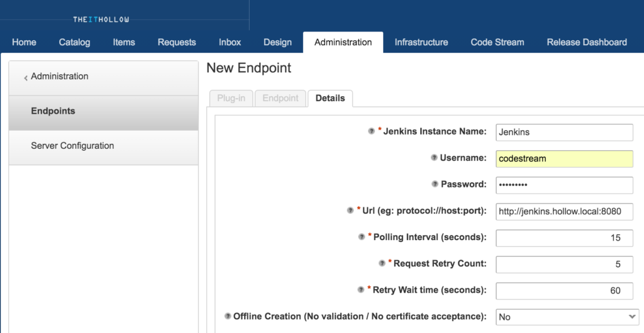Click help icon beside Url field label
The width and height of the screenshot is (644, 333).
pyautogui.click(x=350, y=210)
